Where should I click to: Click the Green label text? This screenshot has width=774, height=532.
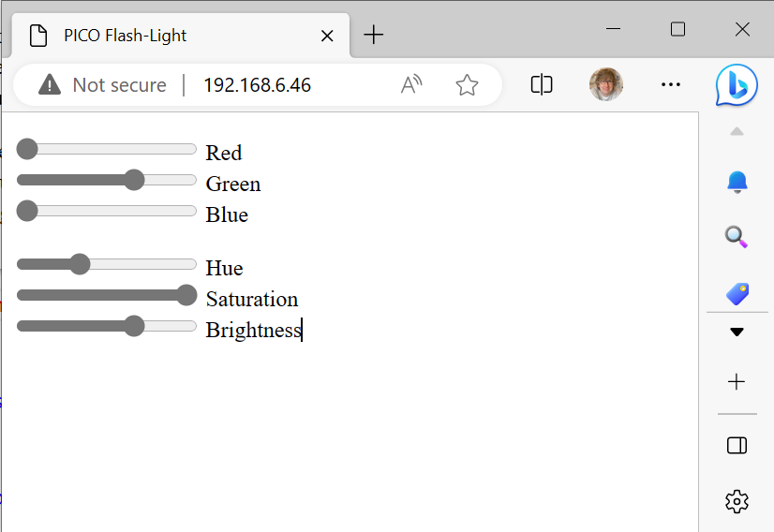233,184
